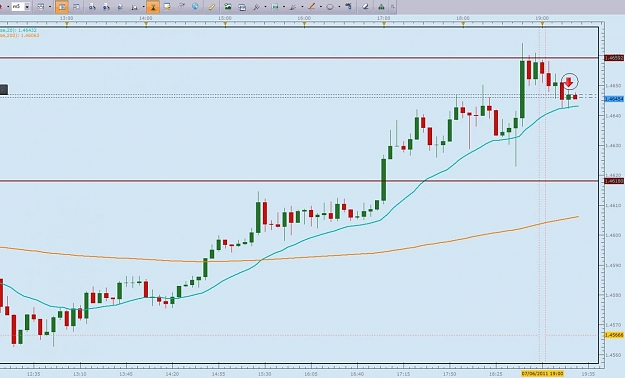Click the teal icon in the drawing toolbar

pos(275,7)
